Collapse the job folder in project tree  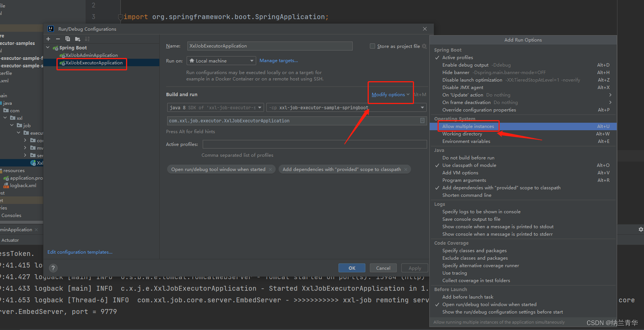(12, 125)
